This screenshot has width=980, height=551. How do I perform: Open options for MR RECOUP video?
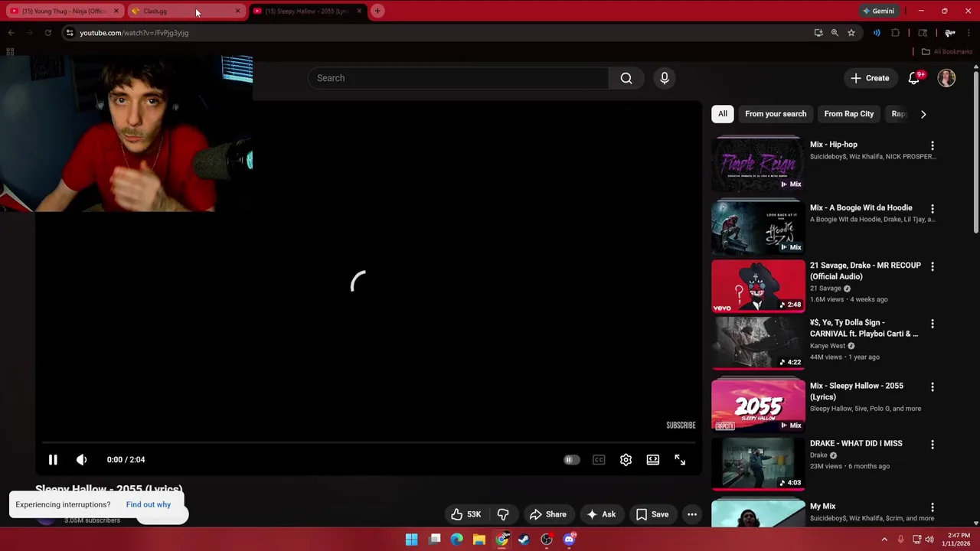point(933,266)
